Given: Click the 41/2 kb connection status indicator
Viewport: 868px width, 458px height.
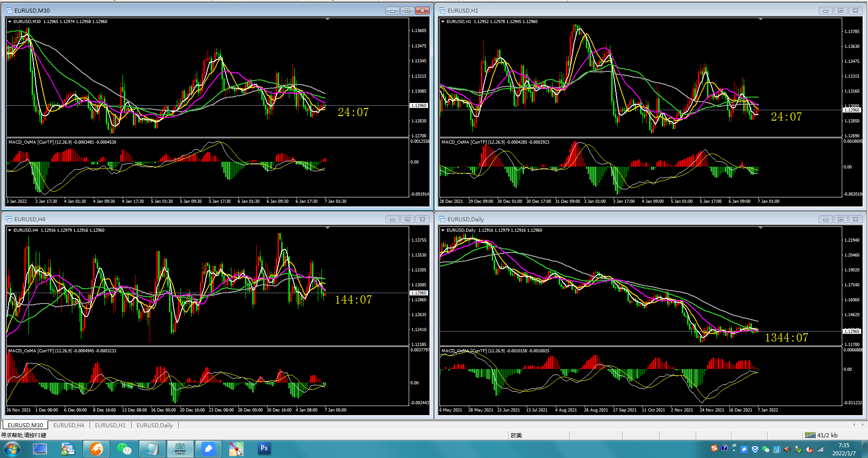Looking at the screenshot, I should (821, 435).
